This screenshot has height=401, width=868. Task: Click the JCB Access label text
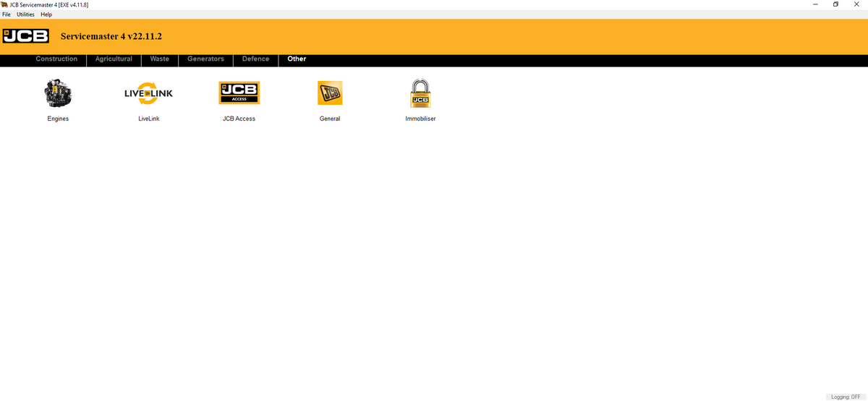tap(239, 118)
